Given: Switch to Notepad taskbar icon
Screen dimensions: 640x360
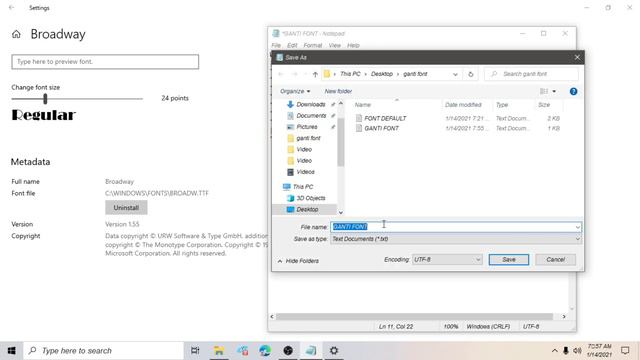Looking at the screenshot, I should point(311,351).
